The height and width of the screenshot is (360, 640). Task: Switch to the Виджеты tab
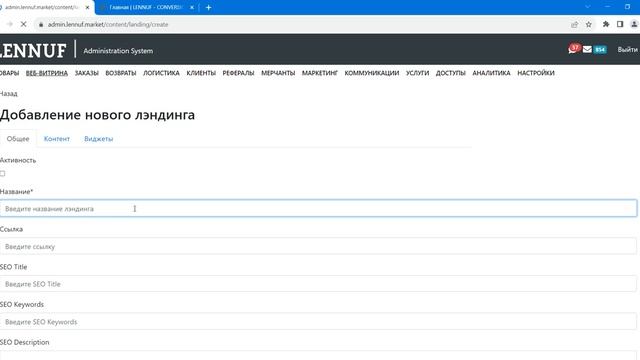(98, 139)
